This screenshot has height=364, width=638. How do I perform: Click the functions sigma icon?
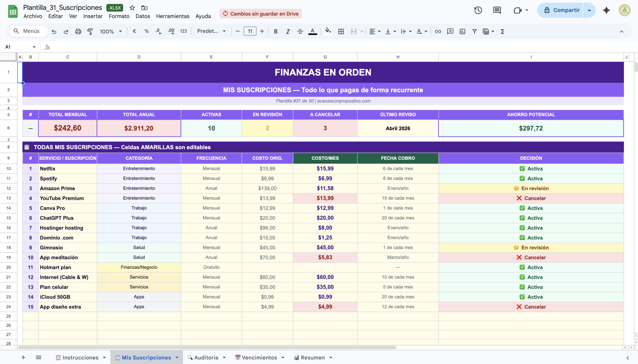502,31
